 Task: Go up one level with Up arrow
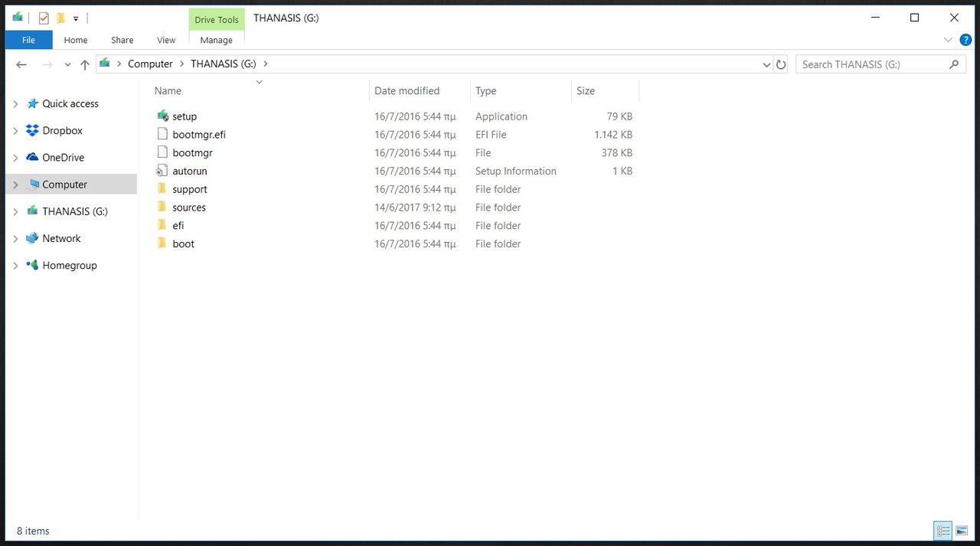[x=85, y=64]
